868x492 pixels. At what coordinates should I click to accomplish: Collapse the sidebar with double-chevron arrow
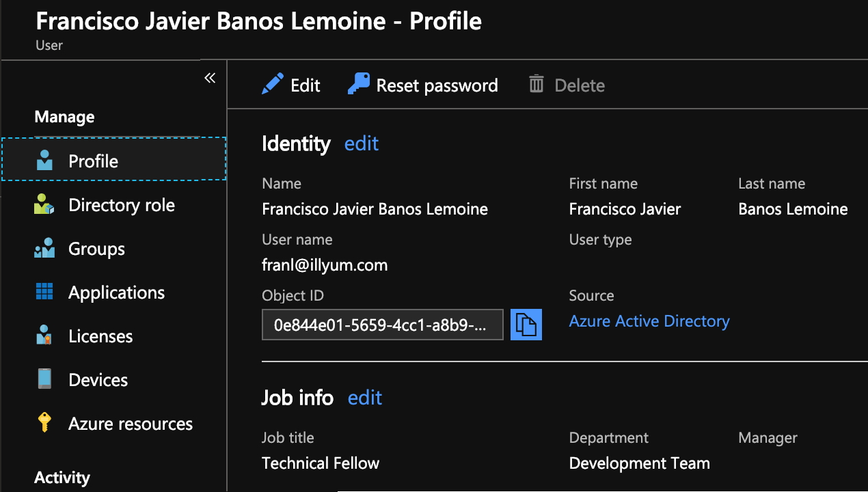(x=210, y=77)
